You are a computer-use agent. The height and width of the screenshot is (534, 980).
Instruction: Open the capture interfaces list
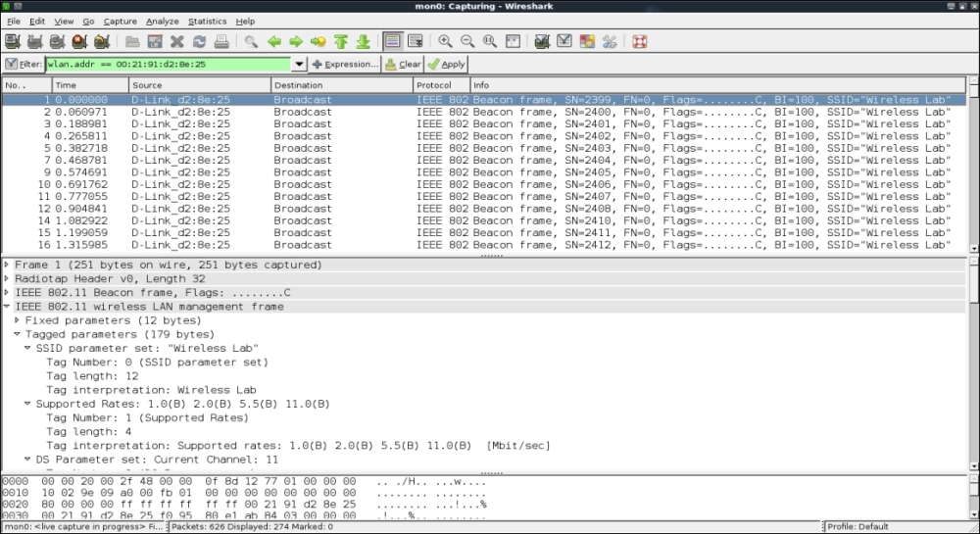tap(13, 42)
